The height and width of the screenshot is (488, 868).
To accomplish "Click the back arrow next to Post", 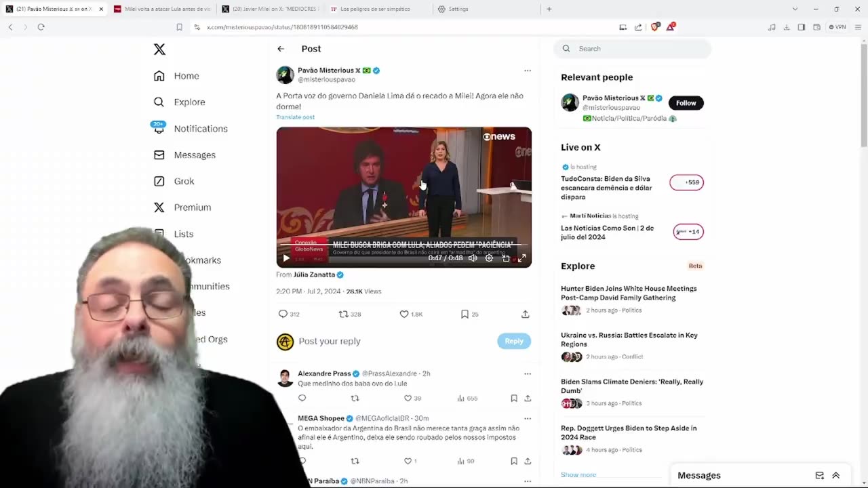I will pyautogui.click(x=281, y=49).
